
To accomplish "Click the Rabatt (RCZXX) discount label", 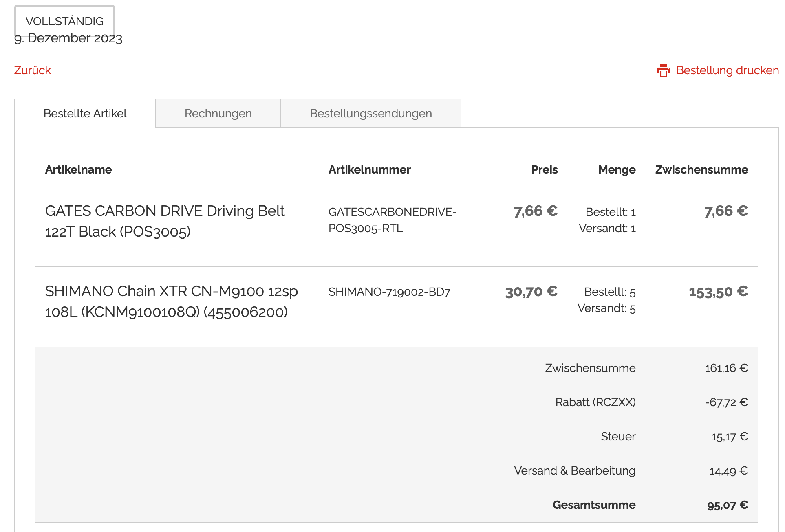I will [595, 402].
